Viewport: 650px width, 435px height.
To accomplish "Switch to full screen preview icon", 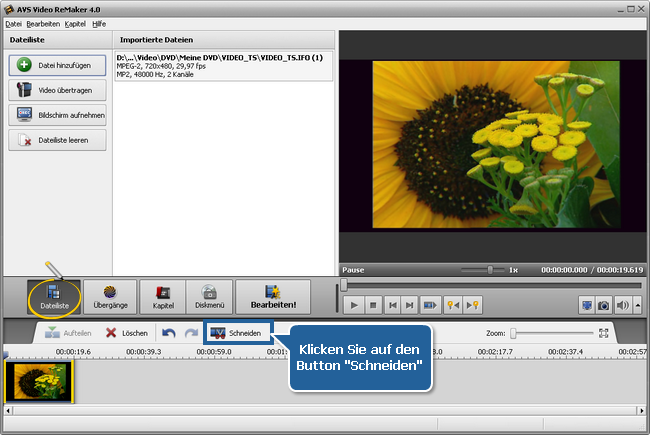I will click(x=588, y=305).
